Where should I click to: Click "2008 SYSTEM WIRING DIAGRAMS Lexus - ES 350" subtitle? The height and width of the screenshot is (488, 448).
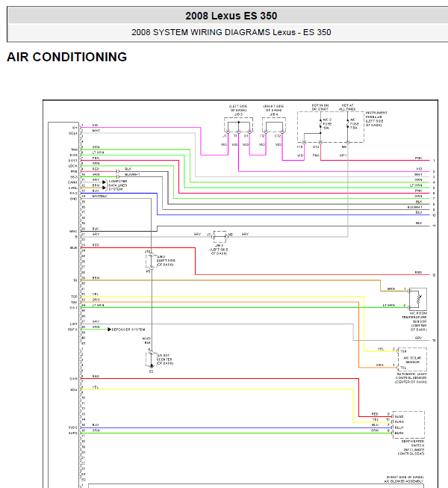(231, 32)
